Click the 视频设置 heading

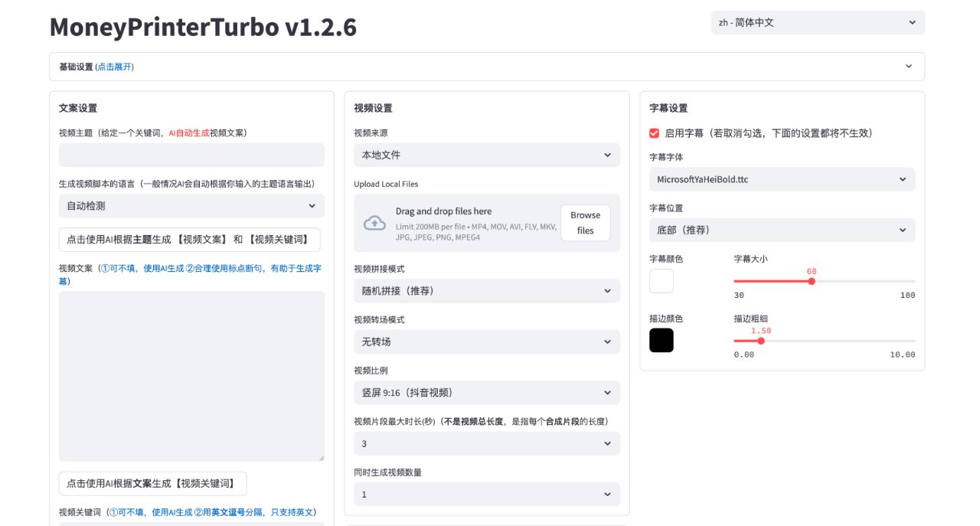point(373,108)
